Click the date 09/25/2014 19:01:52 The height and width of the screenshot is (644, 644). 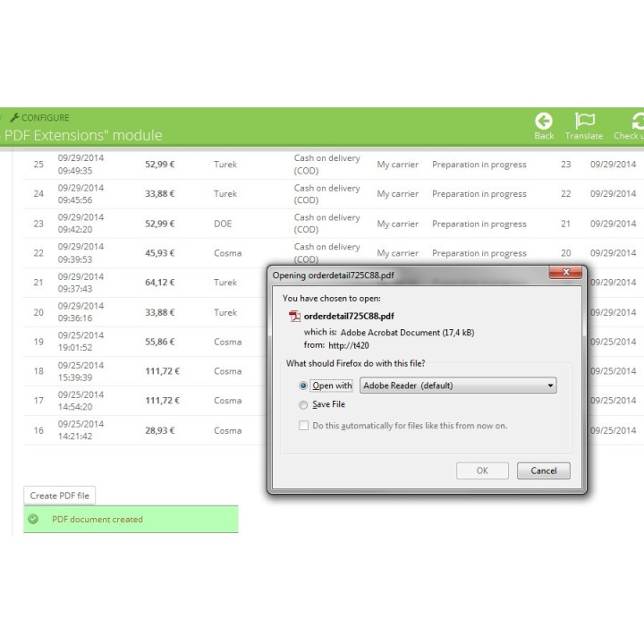coord(80,342)
